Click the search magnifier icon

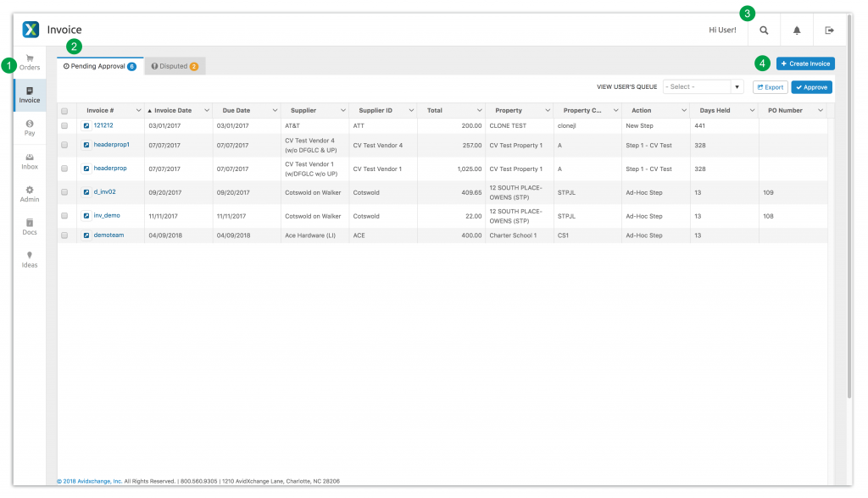click(764, 30)
